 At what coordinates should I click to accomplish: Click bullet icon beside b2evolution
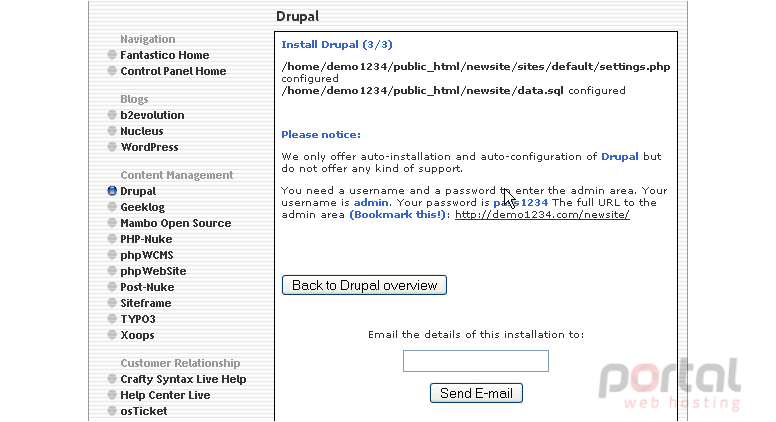[x=112, y=115]
